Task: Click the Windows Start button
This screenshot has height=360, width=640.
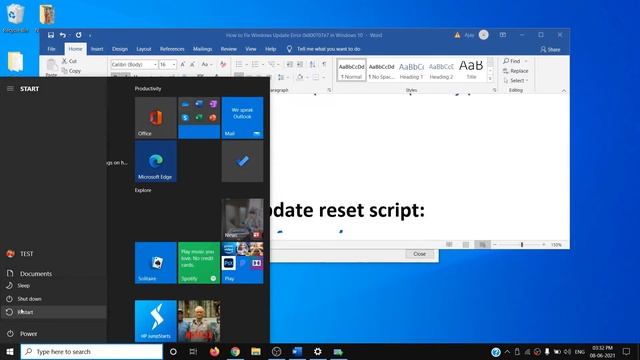Action: [x=10, y=351]
